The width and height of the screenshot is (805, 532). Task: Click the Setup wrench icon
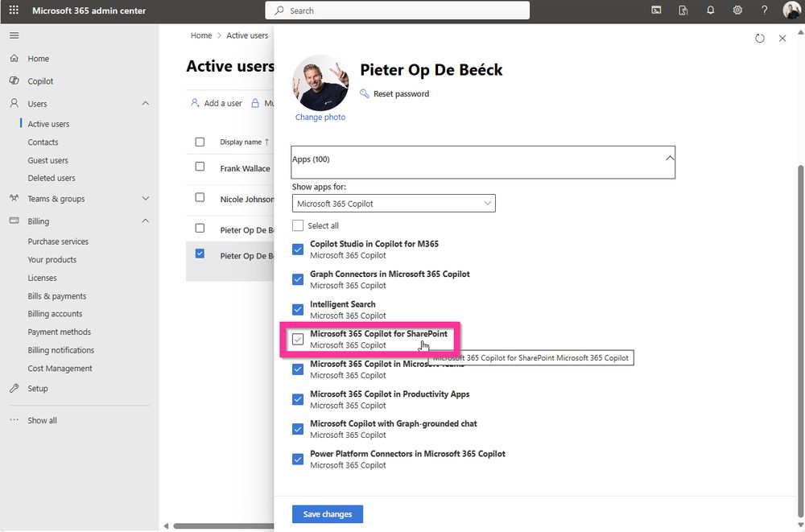pyautogui.click(x=14, y=388)
